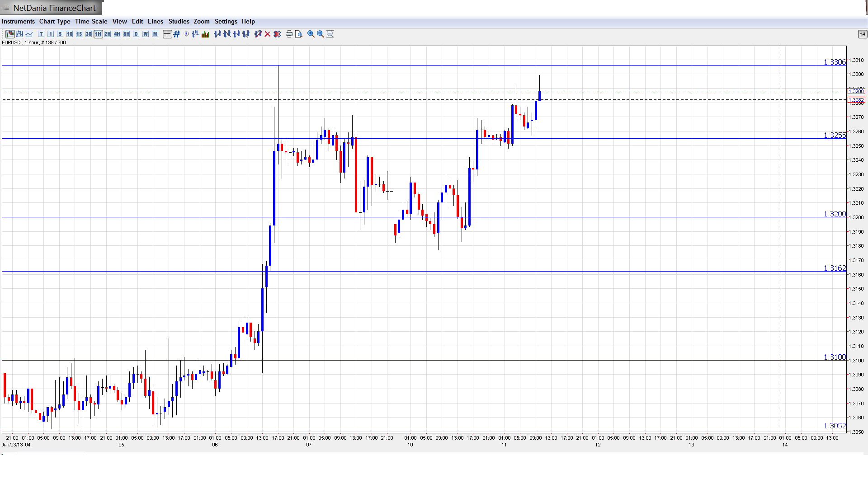Screen dimensions: 868x488
Task: Open the Chart Type menu
Action: [55, 21]
